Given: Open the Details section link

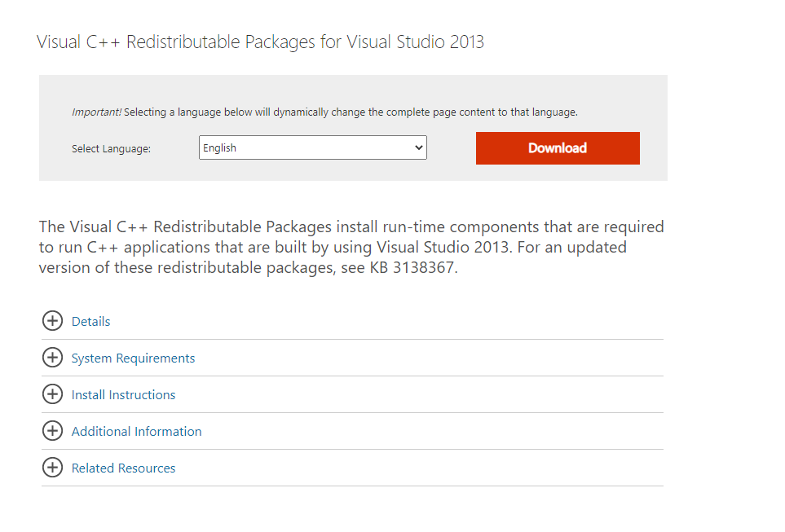Looking at the screenshot, I should pos(90,321).
